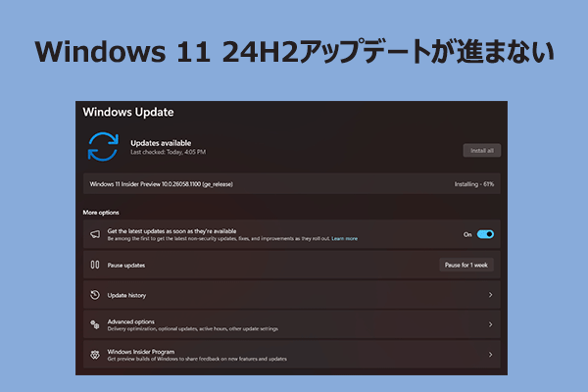Click Get preview builds description text

click(197, 359)
